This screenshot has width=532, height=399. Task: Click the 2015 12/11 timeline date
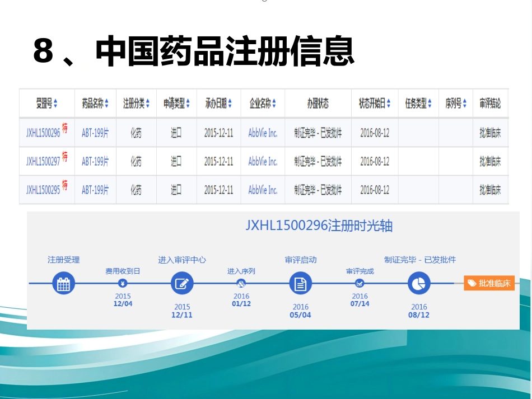tap(182, 311)
